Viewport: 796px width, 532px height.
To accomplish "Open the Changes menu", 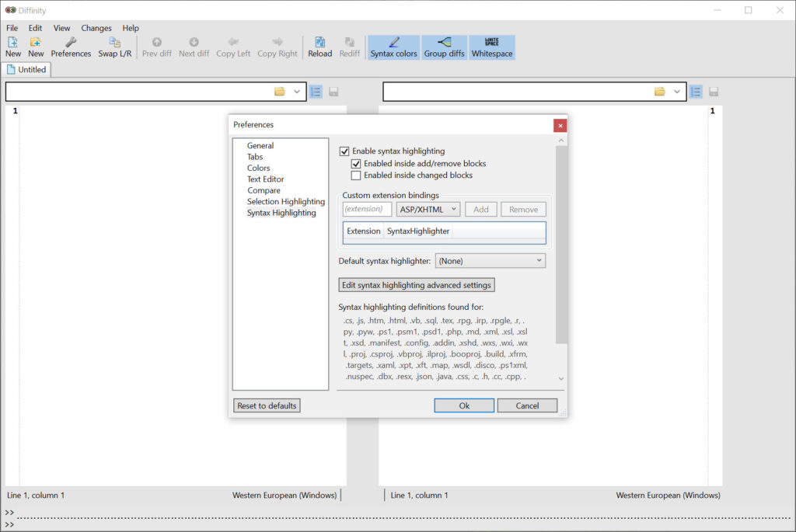I will (96, 28).
